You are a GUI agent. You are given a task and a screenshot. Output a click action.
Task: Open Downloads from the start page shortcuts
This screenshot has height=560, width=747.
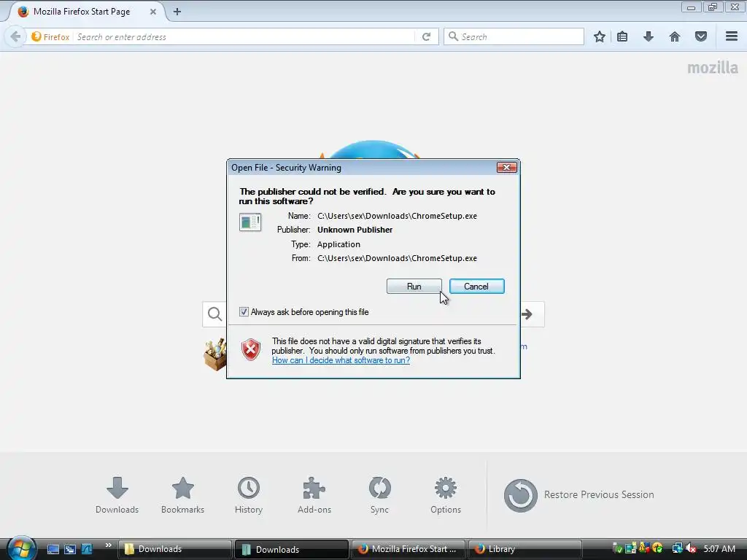117,495
